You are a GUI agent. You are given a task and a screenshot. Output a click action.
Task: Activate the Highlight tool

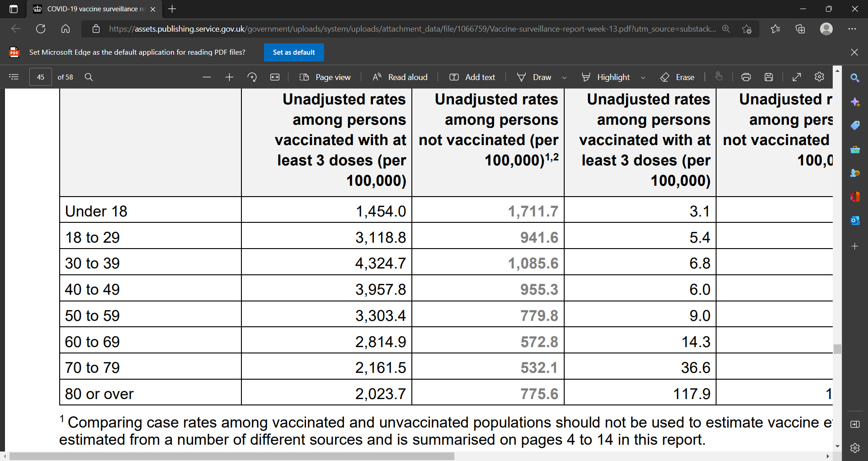point(606,77)
